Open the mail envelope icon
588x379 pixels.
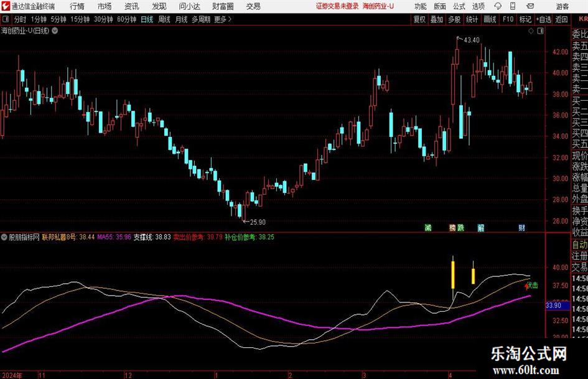(530, 6)
